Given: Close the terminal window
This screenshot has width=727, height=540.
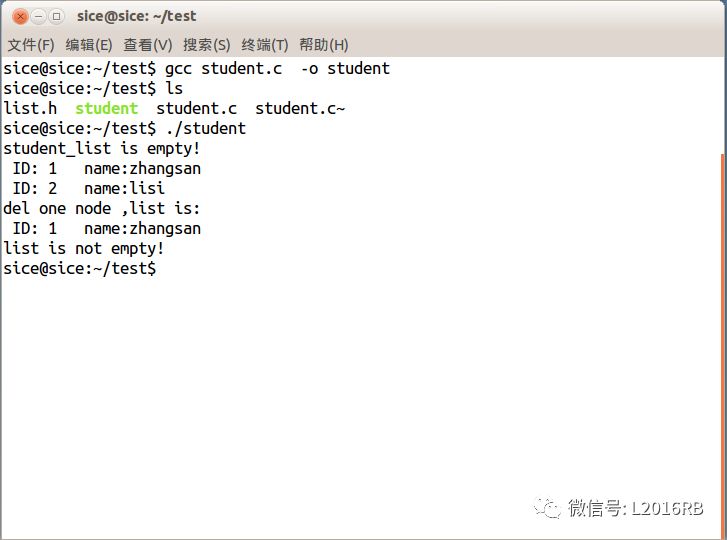Looking at the screenshot, I should point(19,16).
